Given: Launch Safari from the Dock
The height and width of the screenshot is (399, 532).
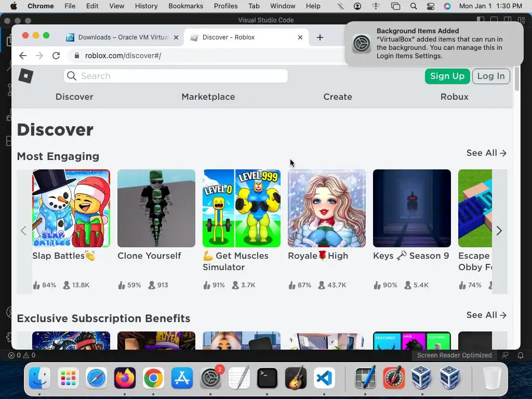Looking at the screenshot, I should pyautogui.click(x=96, y=378).
